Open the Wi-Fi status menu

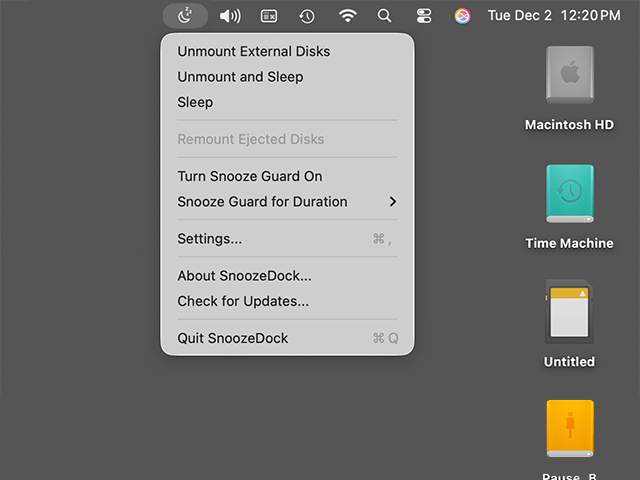tap(347, 16)
